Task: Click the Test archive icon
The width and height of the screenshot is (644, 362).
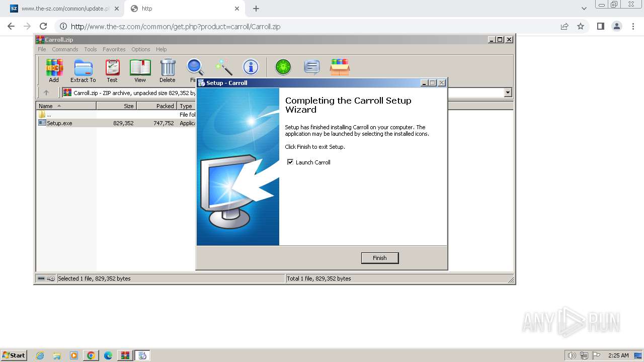Action: click(x=112, y=70)
